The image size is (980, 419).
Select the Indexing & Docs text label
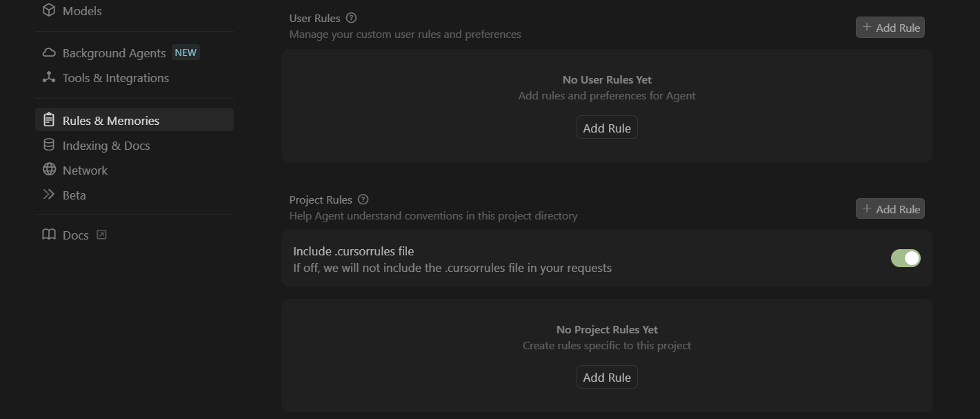[106, 146]
